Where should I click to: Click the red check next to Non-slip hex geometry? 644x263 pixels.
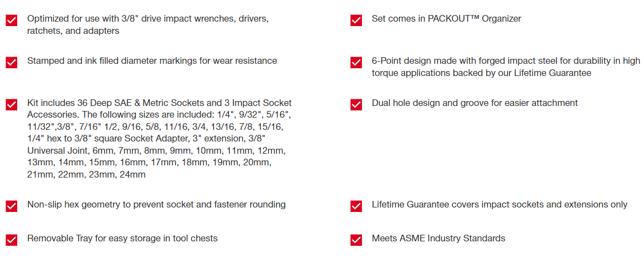11,206
